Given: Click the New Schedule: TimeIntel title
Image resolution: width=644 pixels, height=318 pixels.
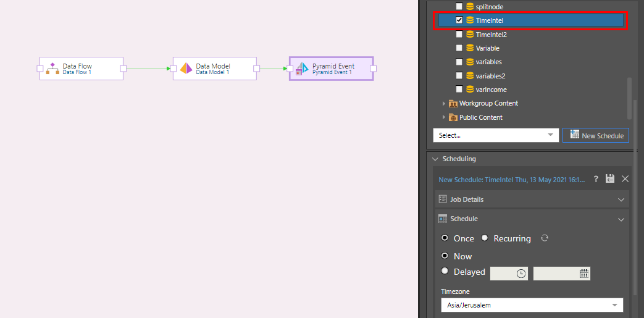Looking at the screenshot, I should (x=513, y=179).
